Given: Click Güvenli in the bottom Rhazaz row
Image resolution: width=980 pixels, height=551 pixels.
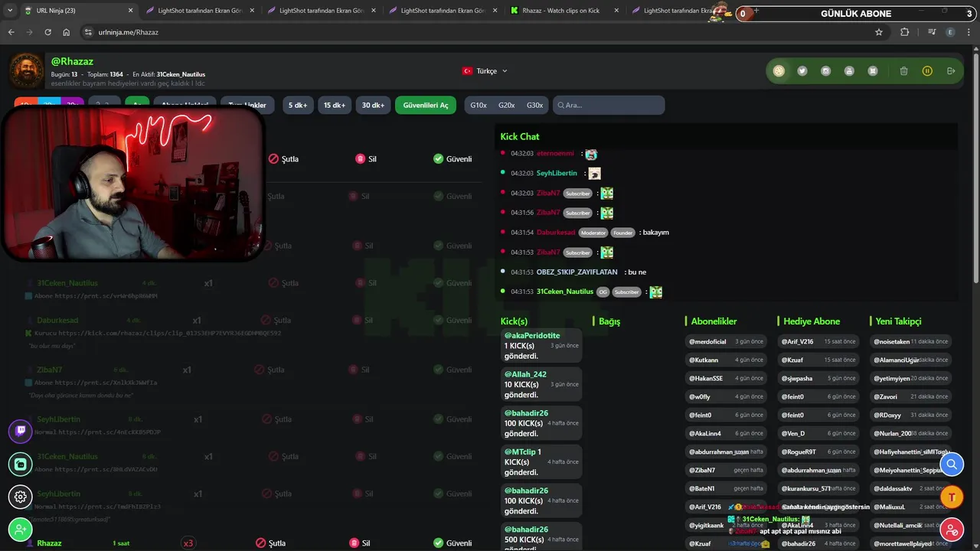Looking at the screenshot, I should tap(452, 543).
